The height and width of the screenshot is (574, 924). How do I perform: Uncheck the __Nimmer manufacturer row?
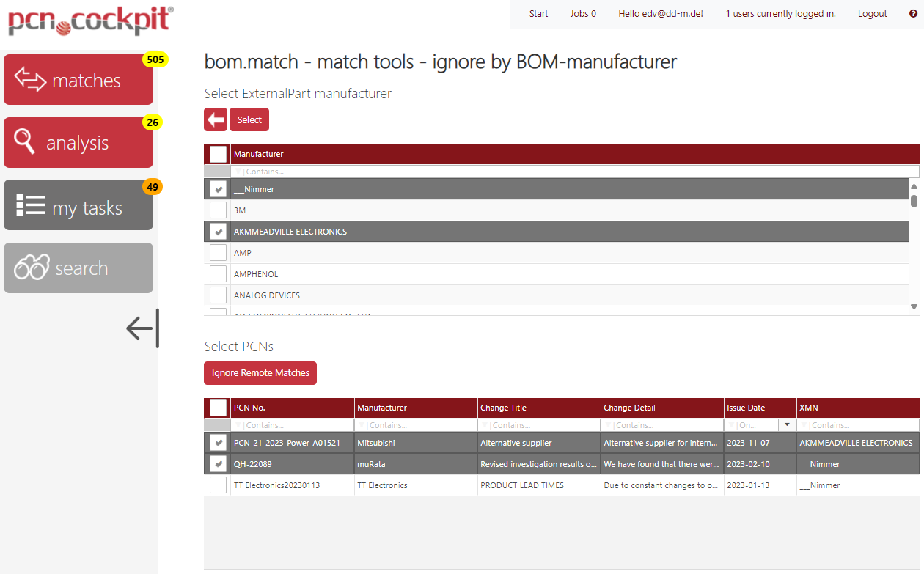(217, 188)
